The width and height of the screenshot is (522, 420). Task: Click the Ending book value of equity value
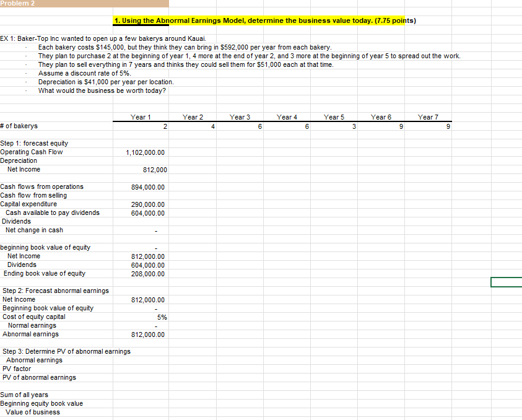coord(141,273)
